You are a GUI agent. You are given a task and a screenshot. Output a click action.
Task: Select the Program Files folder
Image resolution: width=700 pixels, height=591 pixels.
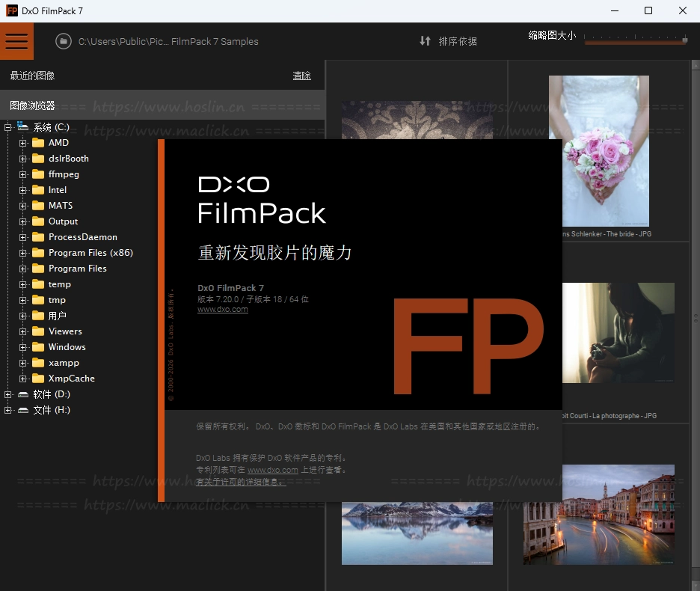(77, 269)
